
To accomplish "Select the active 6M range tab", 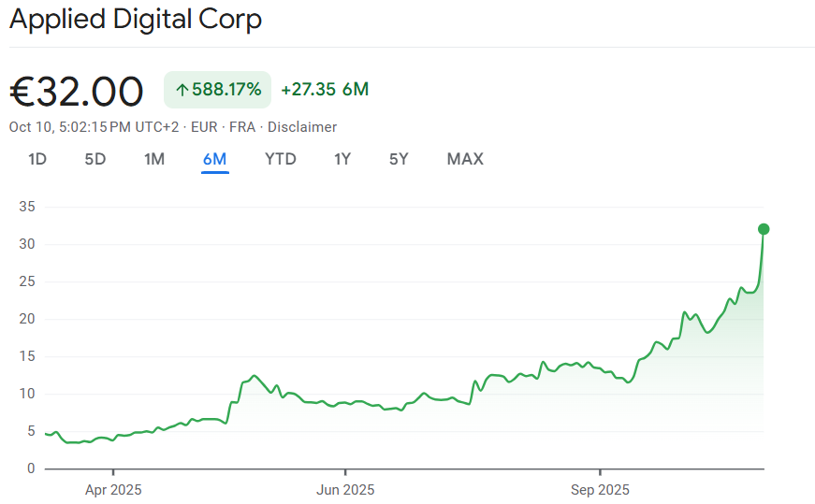I will pyautogui.click(x=214, y=159).
